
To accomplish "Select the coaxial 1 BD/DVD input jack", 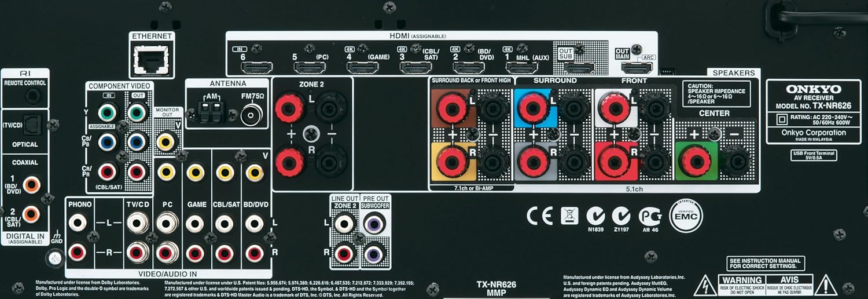I will coord(31,184).
